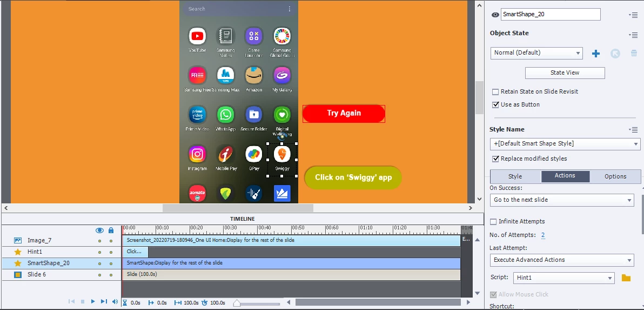This screenshot has height=310, width=644.
Task: Jump to timeline start
Action: 71,302
